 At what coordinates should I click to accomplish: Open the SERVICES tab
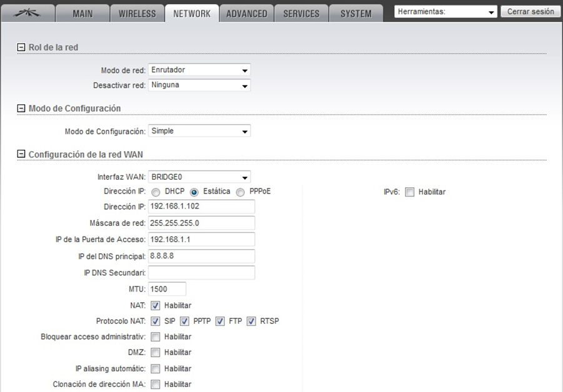point(301,14)
